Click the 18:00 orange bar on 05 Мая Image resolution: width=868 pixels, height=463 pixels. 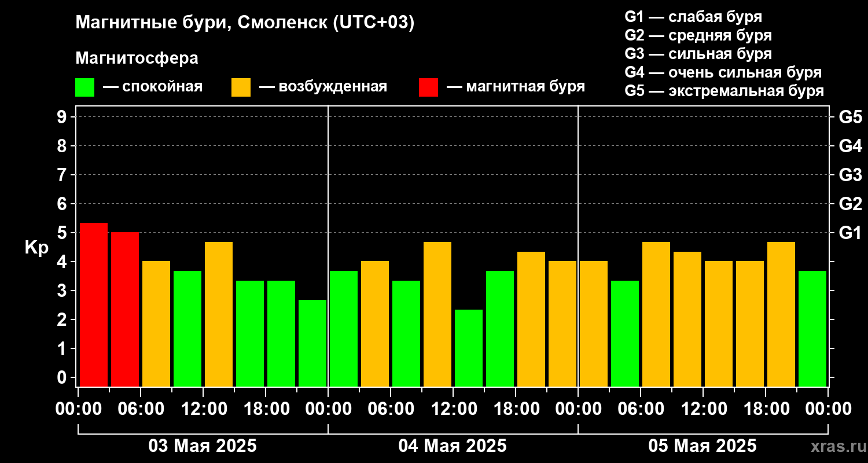781,314
